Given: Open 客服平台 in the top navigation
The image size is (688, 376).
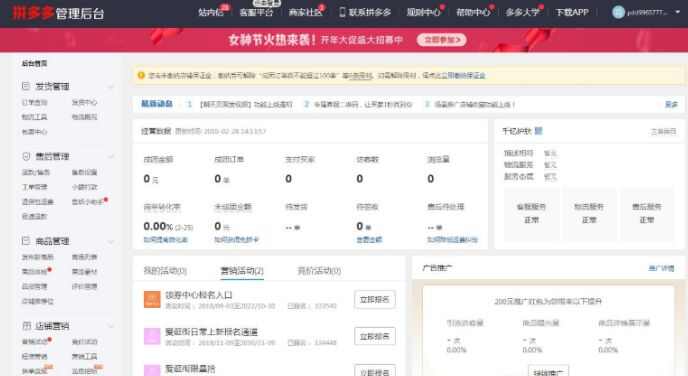Looking at the screenshot, I should coord(256,12).
